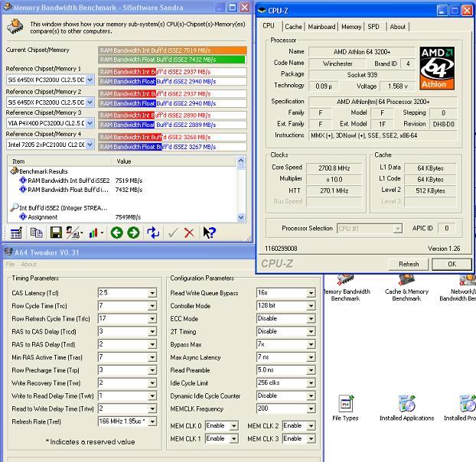Viewport: 476px width, 462px height.
Task: Click the green forward arrow icon
Action: [134, 233]
